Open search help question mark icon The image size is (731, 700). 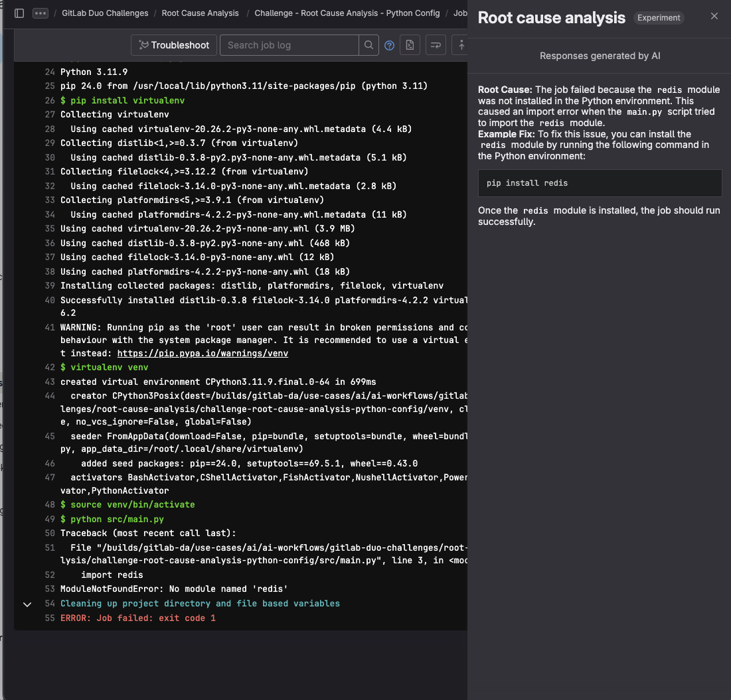(389, 45)
